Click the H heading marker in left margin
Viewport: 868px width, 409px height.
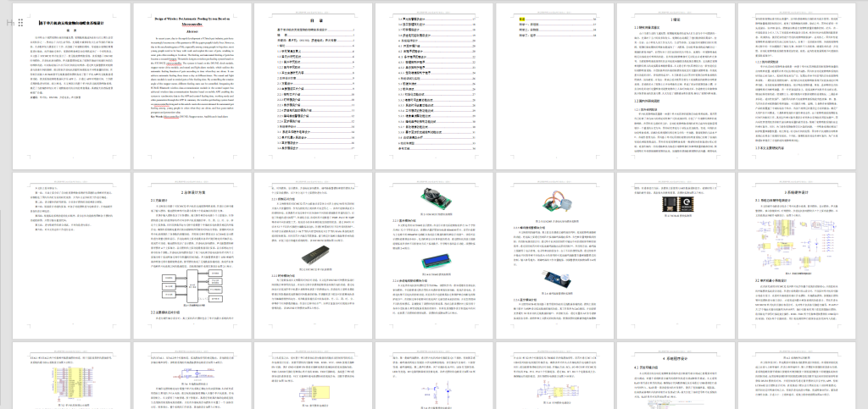click(8, 22)
